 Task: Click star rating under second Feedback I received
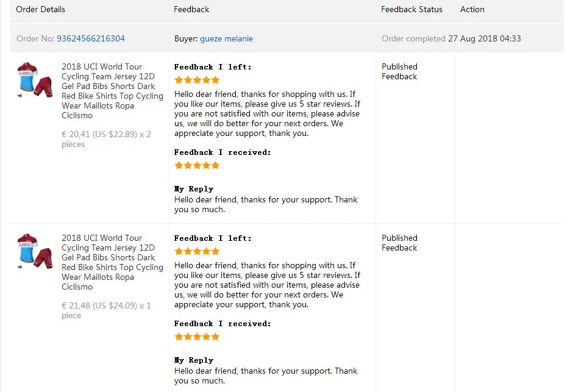click(x=197, y=337)
